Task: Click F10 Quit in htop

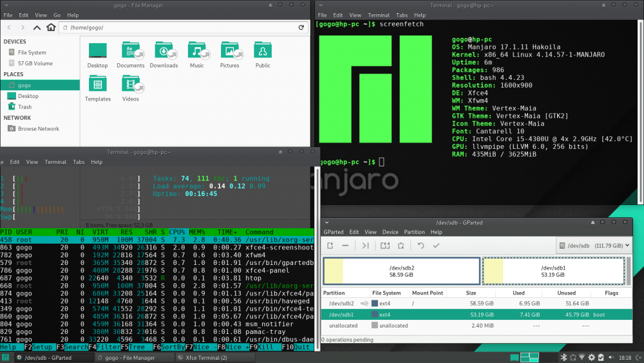Action: pyautogui.click(x=298, y=347)
